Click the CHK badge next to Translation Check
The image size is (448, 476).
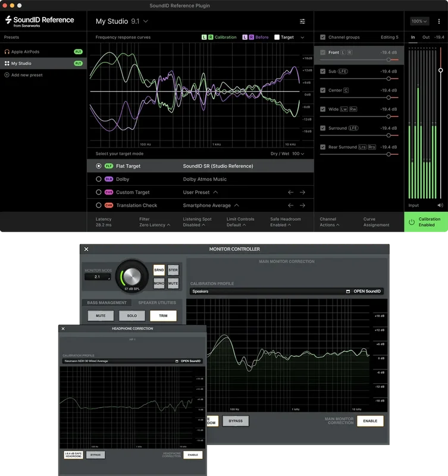tap(109, 205)
